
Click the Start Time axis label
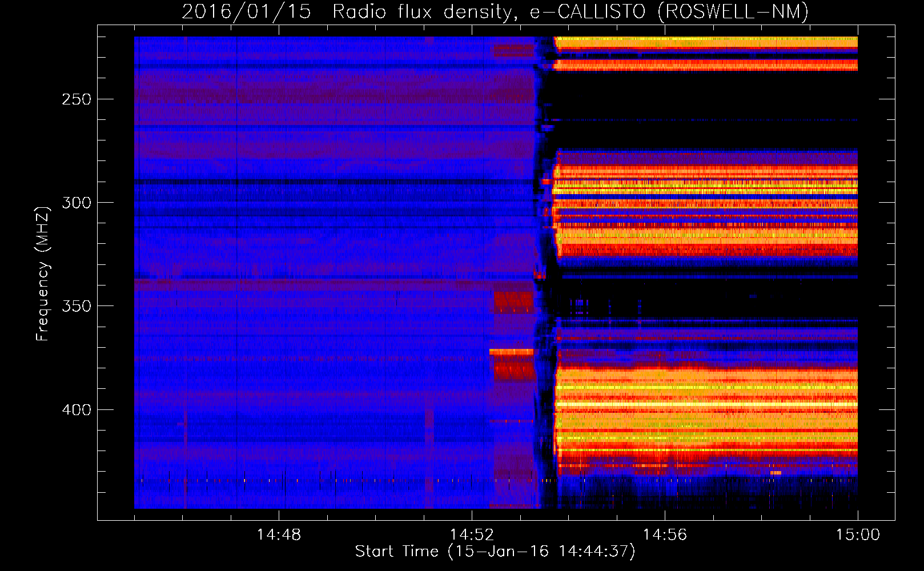click(x=495, y=552)
